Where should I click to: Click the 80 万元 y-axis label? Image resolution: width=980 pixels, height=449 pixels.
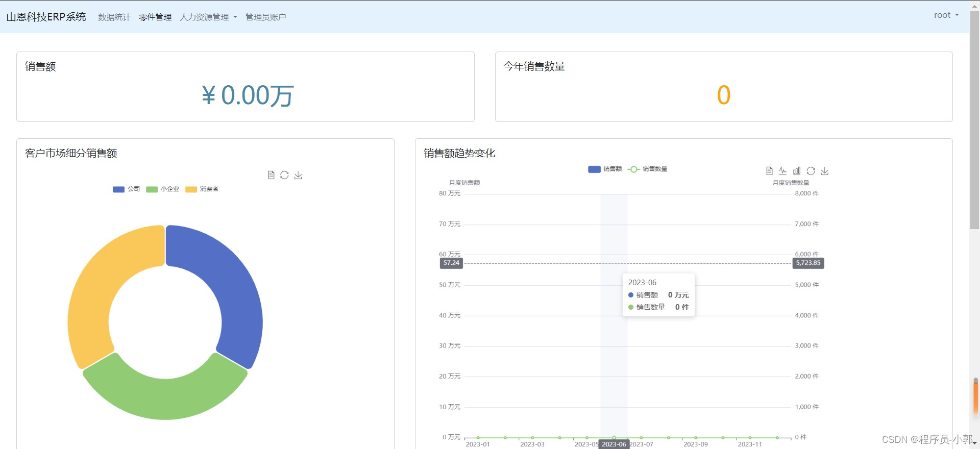point(450,193)
